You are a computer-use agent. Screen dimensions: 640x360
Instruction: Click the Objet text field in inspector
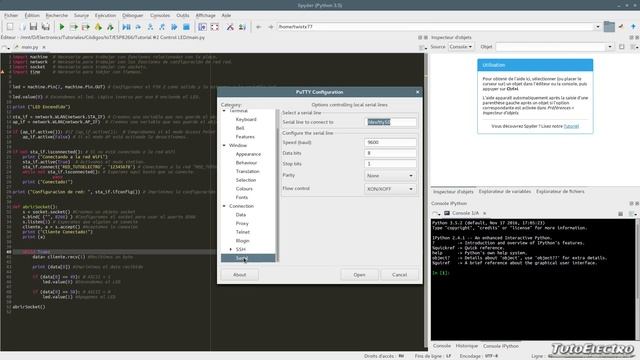click(x=551, y=47)
